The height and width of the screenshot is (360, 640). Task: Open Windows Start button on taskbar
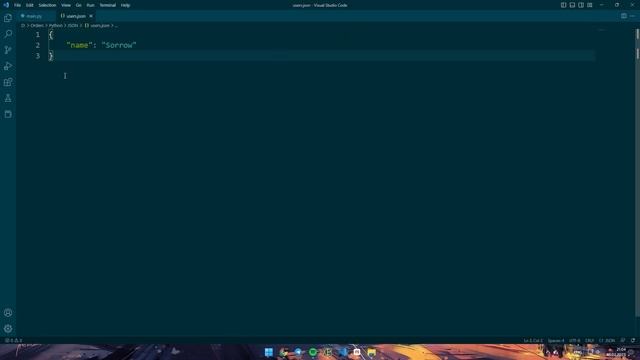tap(269, 352)
